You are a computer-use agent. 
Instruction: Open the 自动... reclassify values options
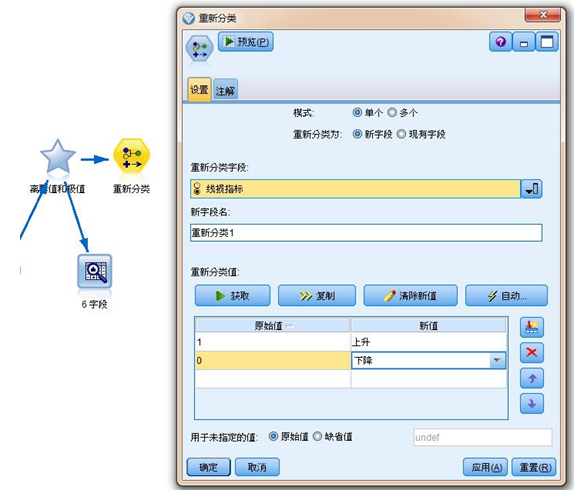[506, 295]
